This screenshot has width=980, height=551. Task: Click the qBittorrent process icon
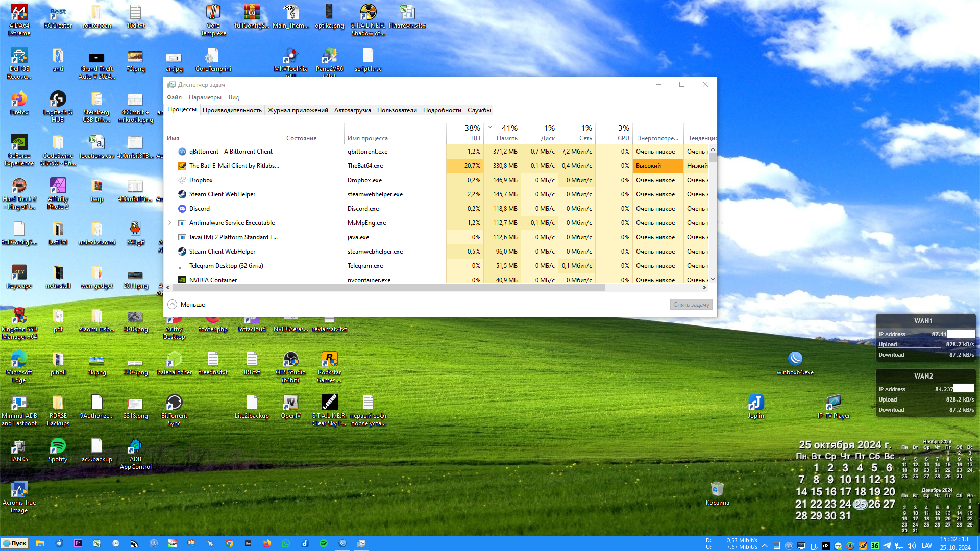[182, 152]
